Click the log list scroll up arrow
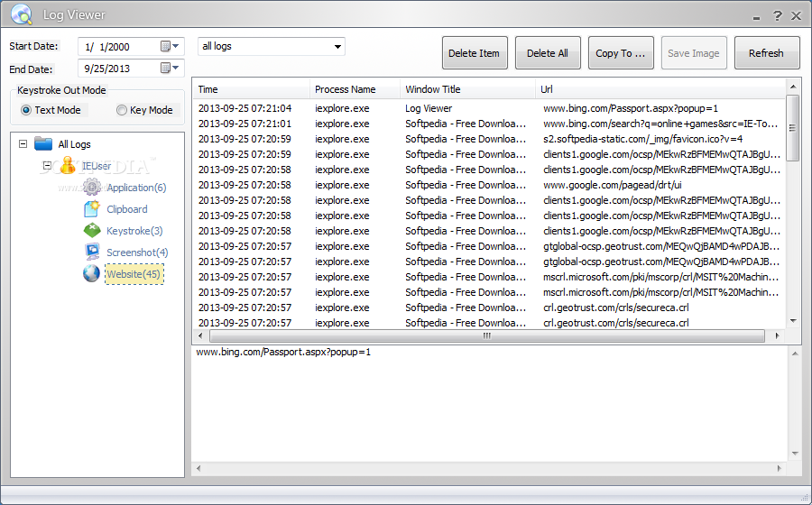The height and width of the screenshot is (505, 812). coord(793,86)
